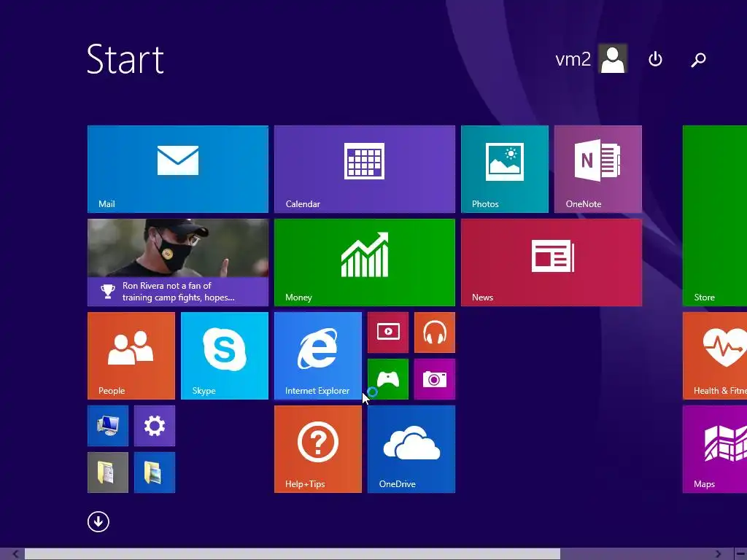Click the horizontal scrollbar thumb
Screen dimensions: 747x560
(293, 554)
